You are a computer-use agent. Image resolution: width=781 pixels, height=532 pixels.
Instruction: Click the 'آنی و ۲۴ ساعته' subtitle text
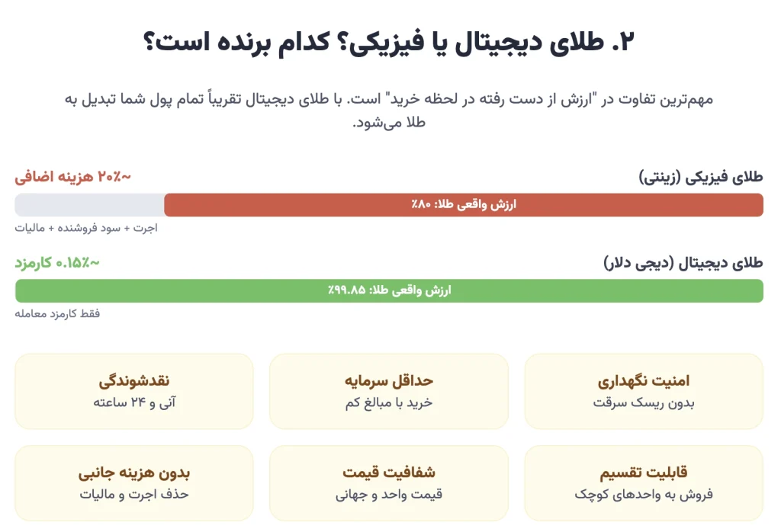coord(133,402)
